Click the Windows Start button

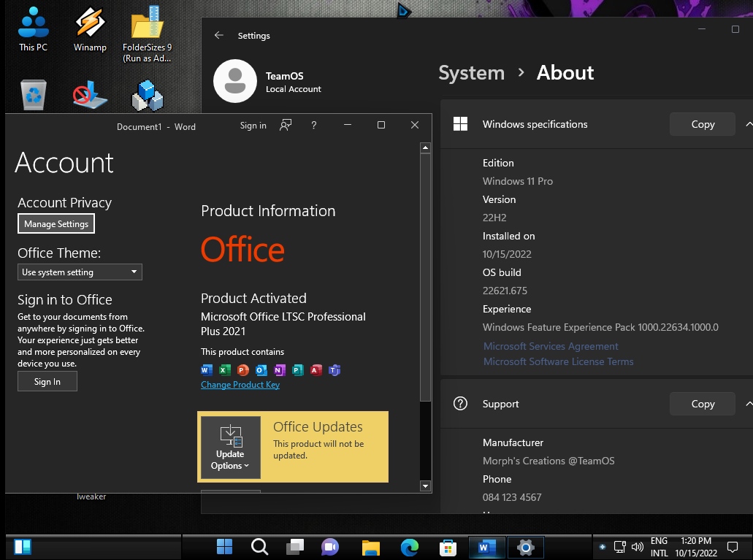point(224,547)
